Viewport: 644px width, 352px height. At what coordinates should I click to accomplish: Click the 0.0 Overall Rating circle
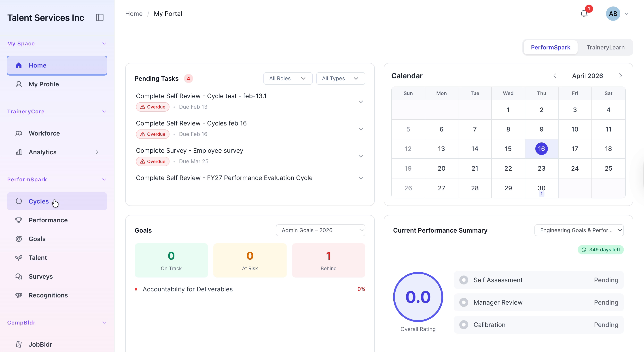click(418, 297)
